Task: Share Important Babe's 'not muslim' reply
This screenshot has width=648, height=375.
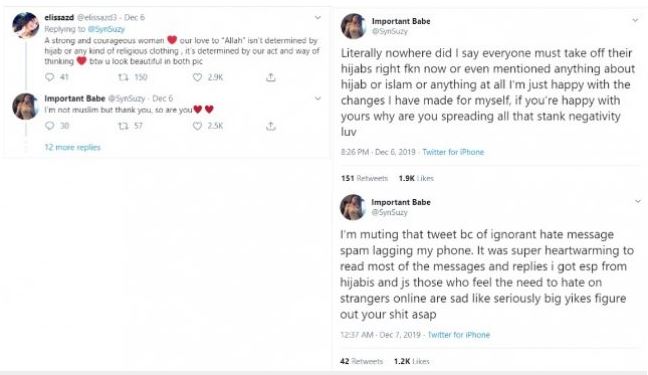Action: [x=271, y=126]
